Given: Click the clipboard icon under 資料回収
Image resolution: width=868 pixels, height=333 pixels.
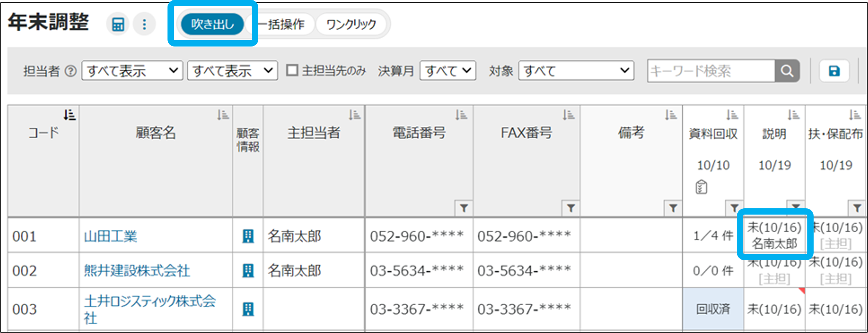Looking at the screenshot, I should (x=701, y=187).
